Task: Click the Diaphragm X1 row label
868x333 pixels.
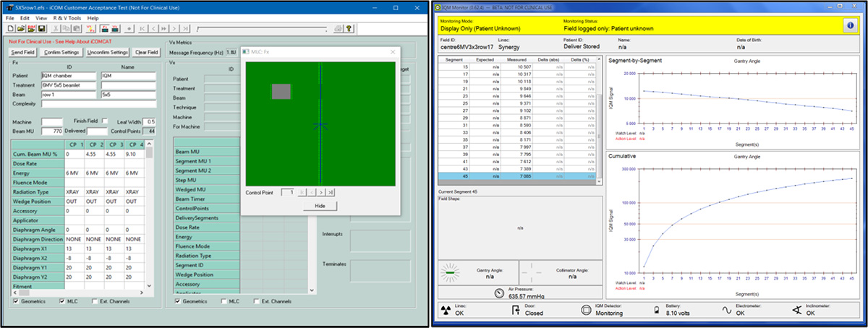Action: (37, 248)
